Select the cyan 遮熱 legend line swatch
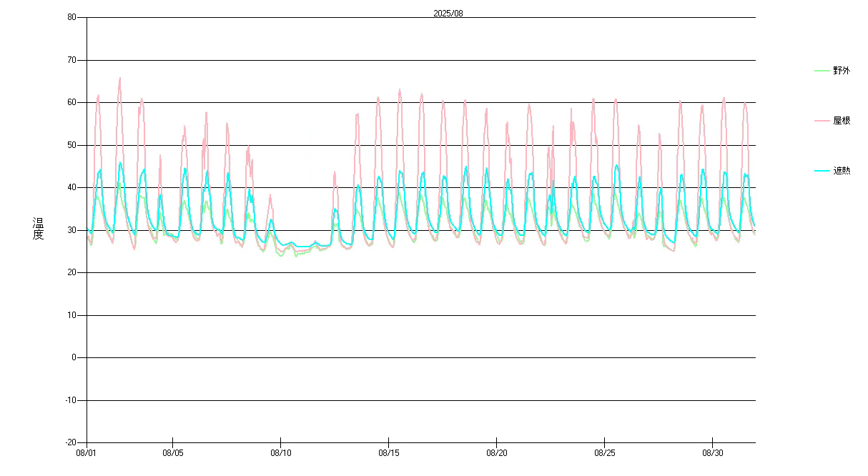Image resolution: width=868 pixels, height=476 pixels. tap(822, 171)
